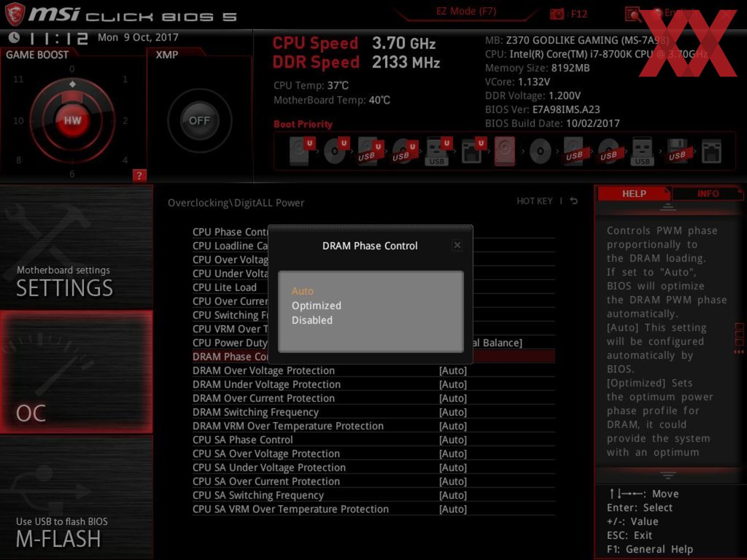747x560 pixels.
Task: Click the UEFI USB key boot icon
Action: 438,151
